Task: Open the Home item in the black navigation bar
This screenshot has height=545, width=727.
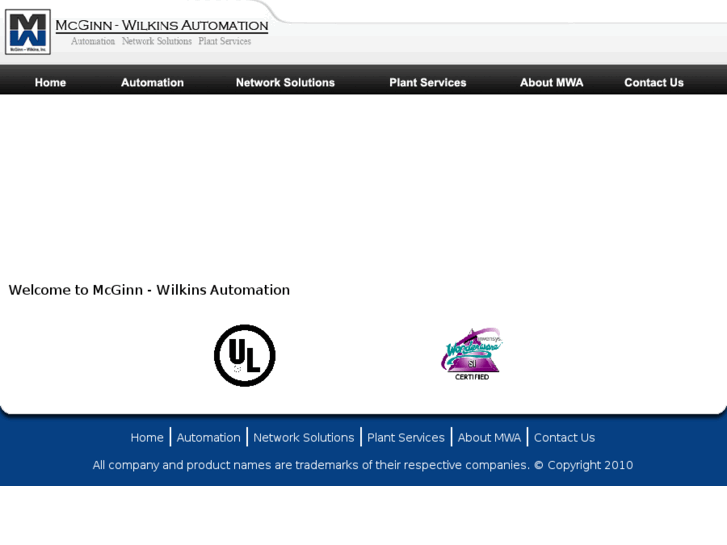Action: click(x=50, y=83)
